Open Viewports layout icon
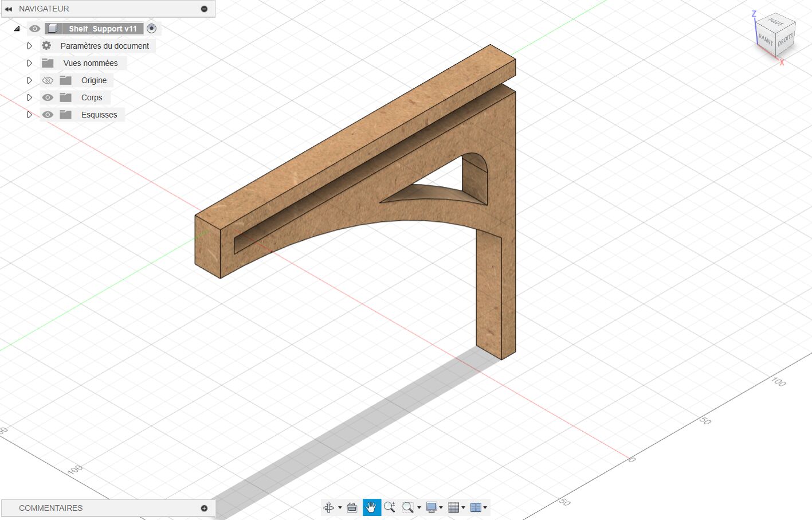Image resolution: width=812 pixels, height=520 pixels. 476,507
